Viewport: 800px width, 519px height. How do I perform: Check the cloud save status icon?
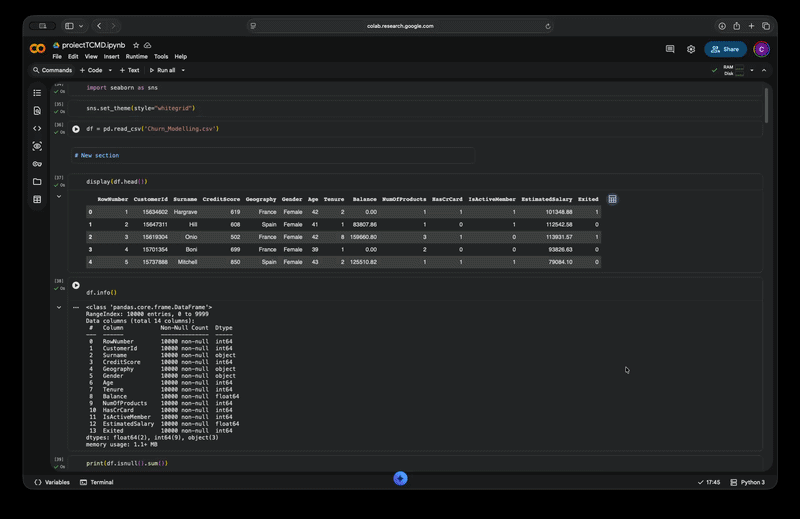[x=147, y=45]
